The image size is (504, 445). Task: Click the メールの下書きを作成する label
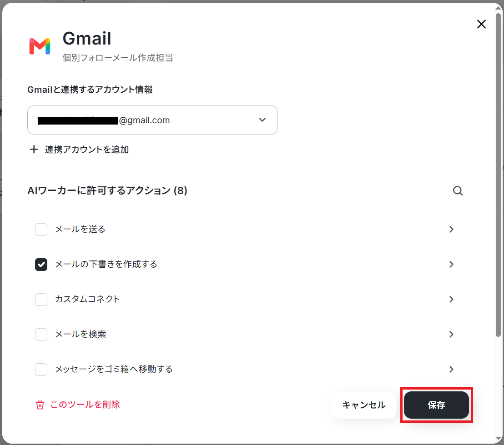coord(106,264)
